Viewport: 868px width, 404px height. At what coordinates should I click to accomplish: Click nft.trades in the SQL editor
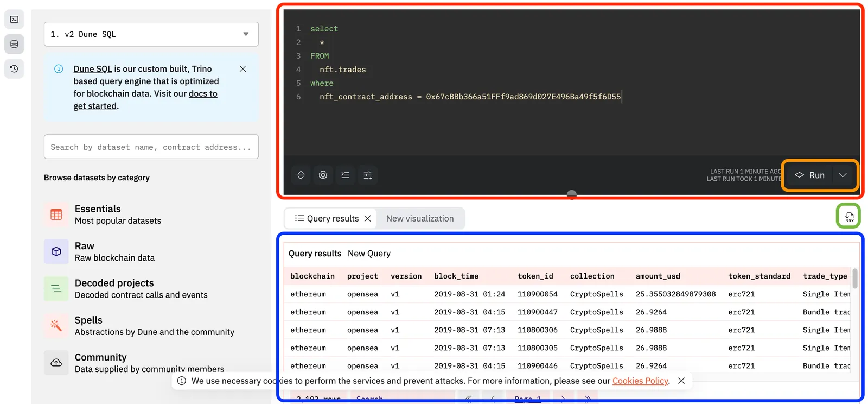[x=343, y=70]
